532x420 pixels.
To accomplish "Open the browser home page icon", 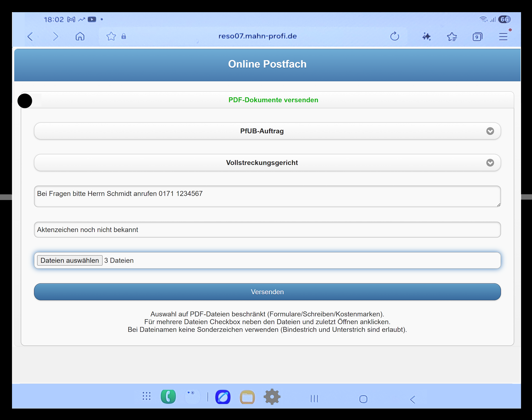I will point(80,37).
